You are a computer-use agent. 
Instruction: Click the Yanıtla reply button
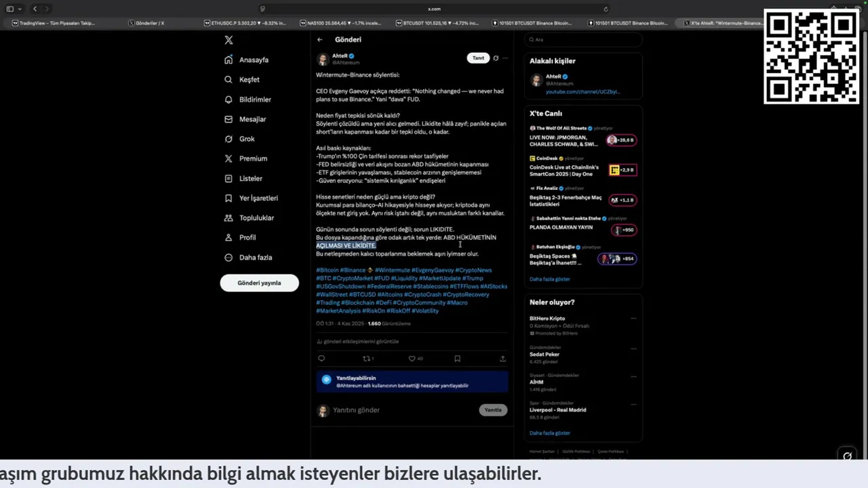[493, 410]
